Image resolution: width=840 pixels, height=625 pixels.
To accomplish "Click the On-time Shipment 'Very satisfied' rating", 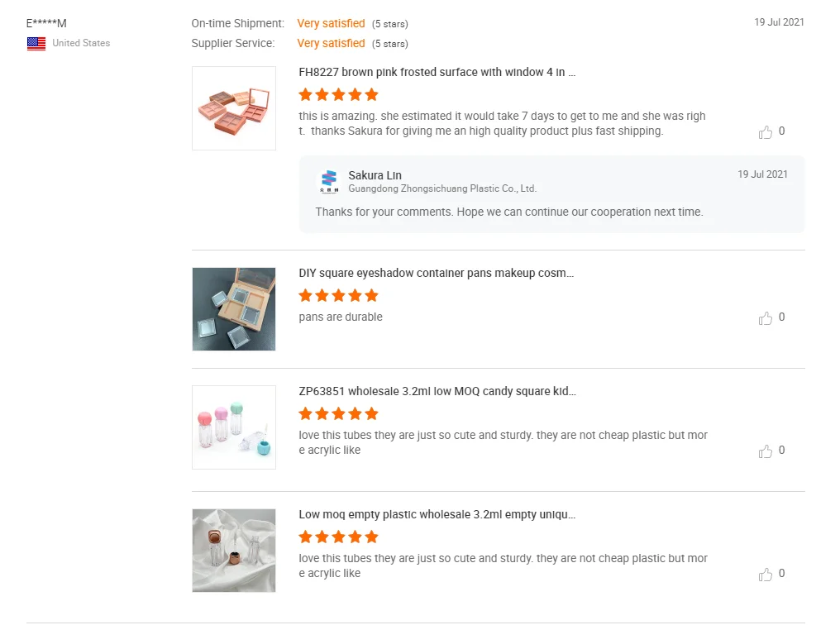I will [331, 23].
